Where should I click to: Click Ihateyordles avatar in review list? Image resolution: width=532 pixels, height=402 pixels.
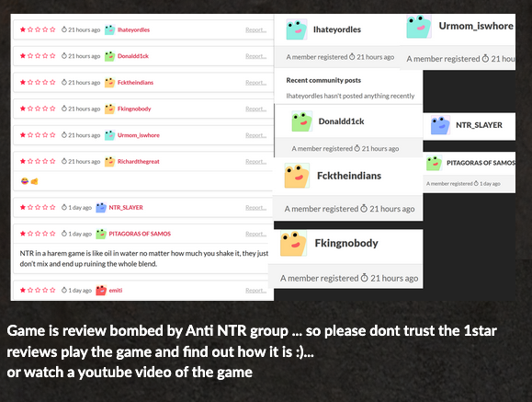coord(109,30)
